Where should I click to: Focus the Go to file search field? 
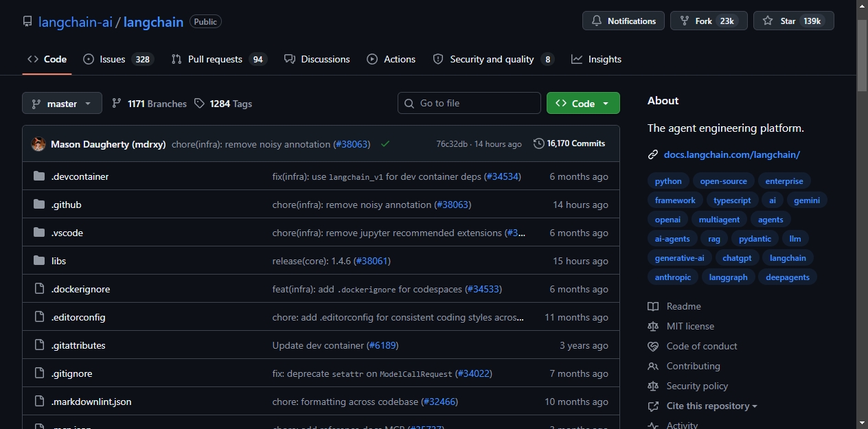pyautogui.click(x=469, y=103)
